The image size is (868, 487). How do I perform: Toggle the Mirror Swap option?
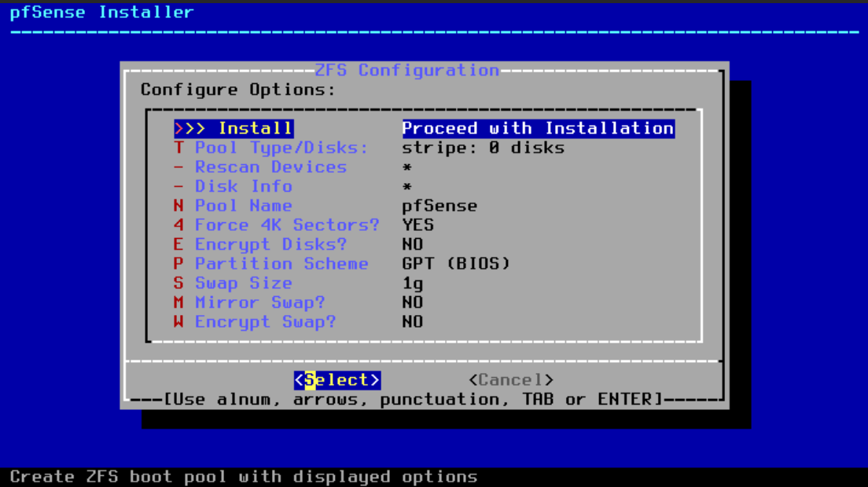(x=259, y=302)
